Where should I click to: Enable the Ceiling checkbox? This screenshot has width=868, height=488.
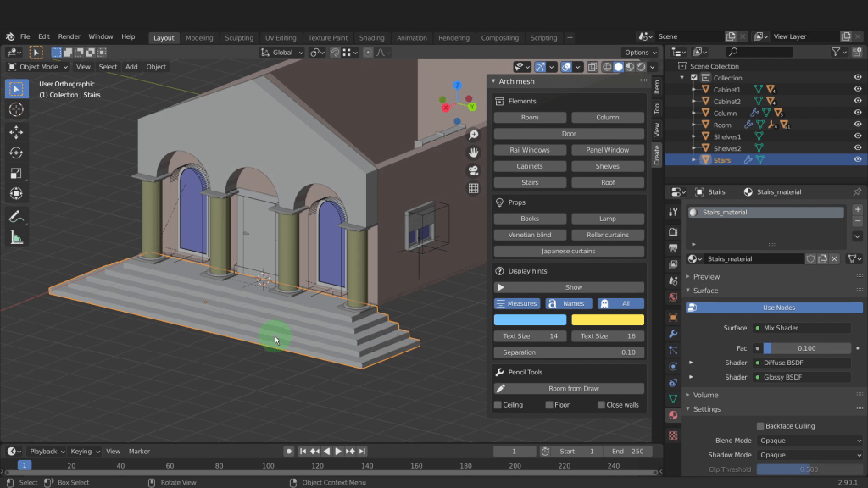coord(498,405)
